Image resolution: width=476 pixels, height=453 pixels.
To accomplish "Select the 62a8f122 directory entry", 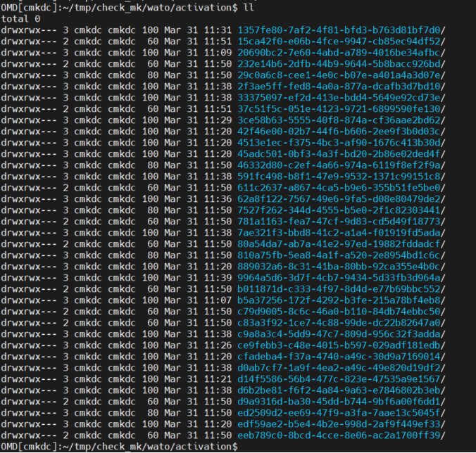I will [x=341, y=198].
